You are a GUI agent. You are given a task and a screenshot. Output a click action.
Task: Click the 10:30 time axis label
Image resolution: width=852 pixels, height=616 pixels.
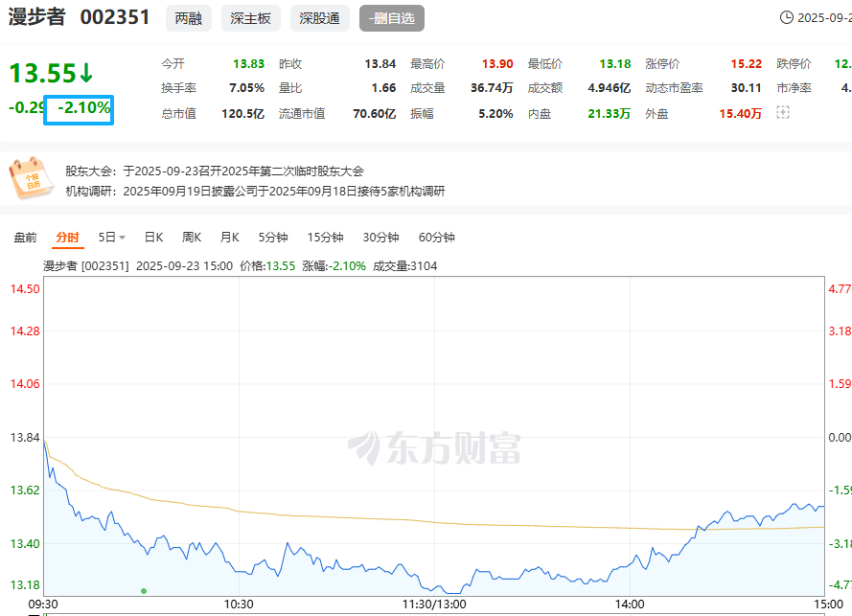[239, 605]
